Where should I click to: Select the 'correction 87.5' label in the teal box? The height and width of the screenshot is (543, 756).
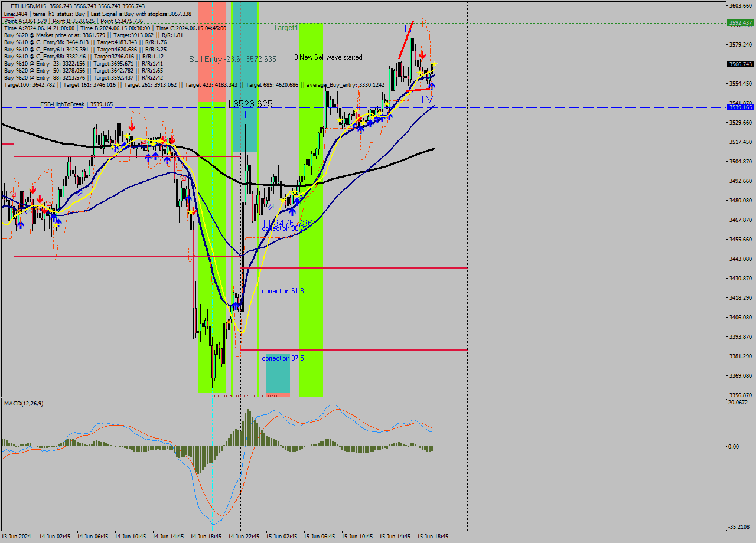click(282, 358)
